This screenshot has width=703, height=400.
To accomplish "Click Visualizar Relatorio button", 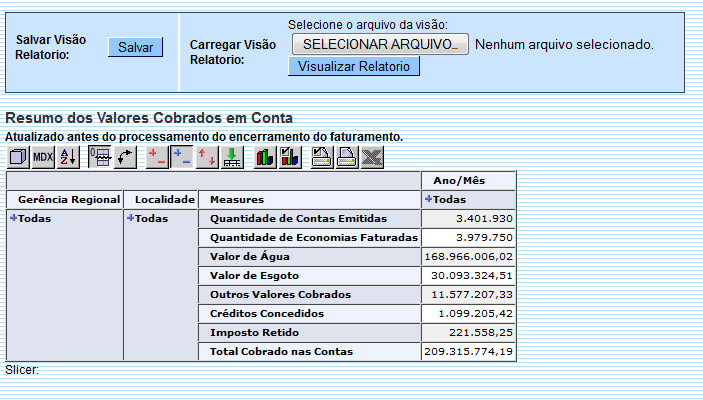I will point(354,66).
